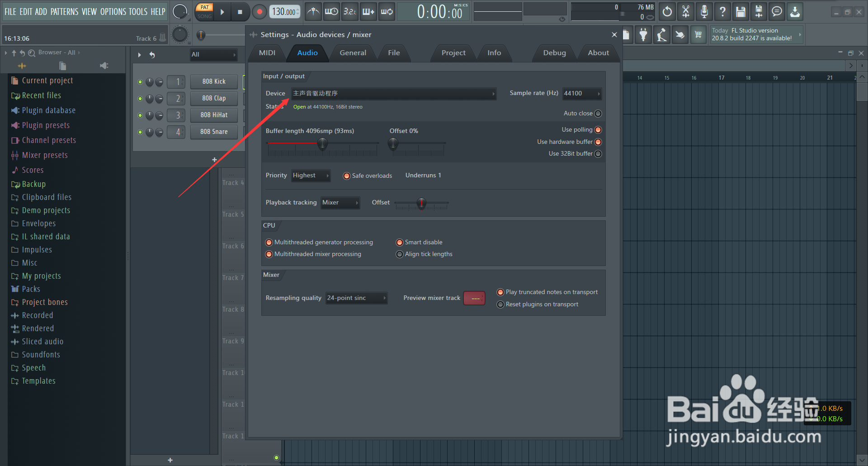
Task: Open the speech bubble project info icon
Action: (x=777, y=12)
